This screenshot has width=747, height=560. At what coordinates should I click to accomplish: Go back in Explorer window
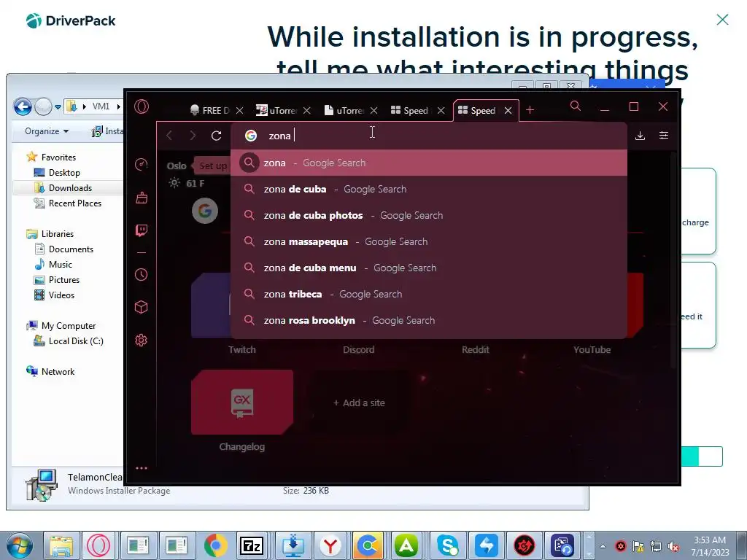23,106
